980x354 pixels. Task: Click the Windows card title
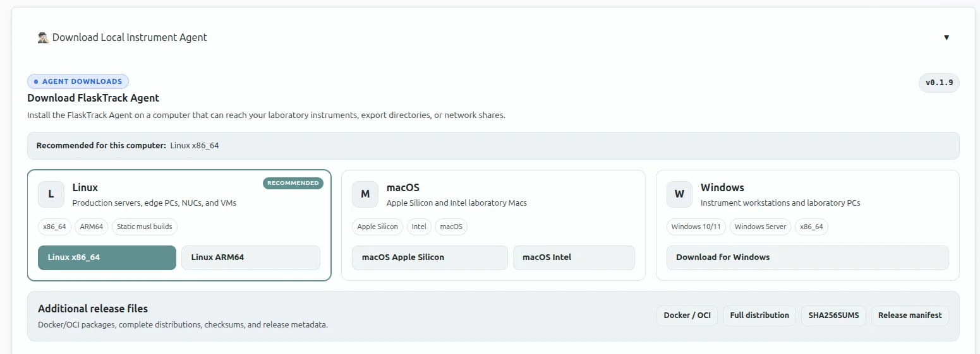pyautogui.click(x=722, y=187)
